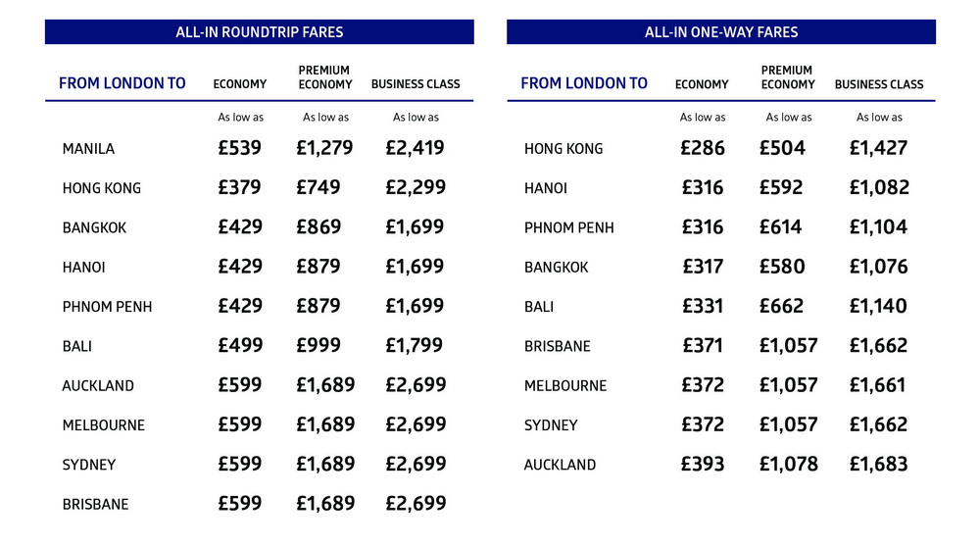This screenshot has height=546, width=980.
Task: Click Hanoi one-way premium economy fare £592
Action: pyautogui.click(x=781, y=187)
